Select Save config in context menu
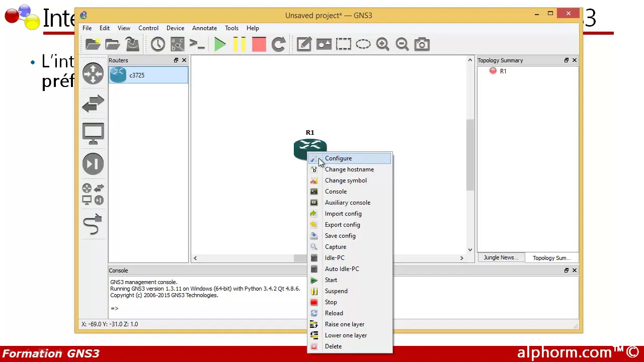644x362 pixels. pos(350,236)
